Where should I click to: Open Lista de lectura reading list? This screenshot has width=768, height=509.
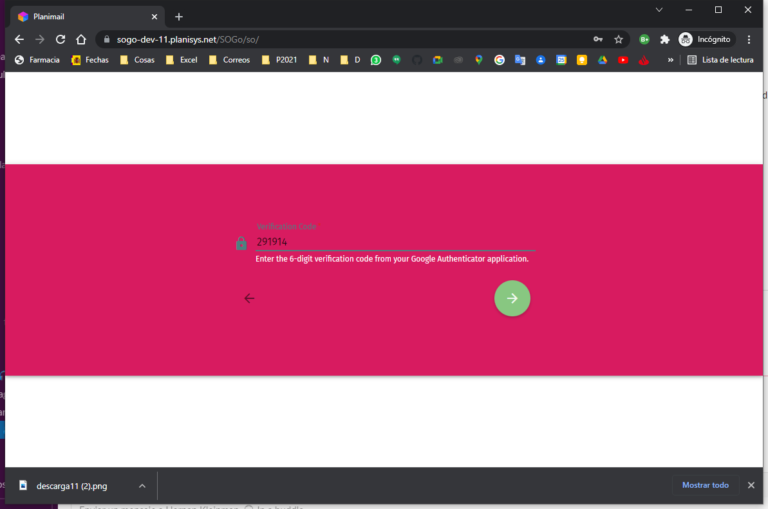[x=720, y=60]
